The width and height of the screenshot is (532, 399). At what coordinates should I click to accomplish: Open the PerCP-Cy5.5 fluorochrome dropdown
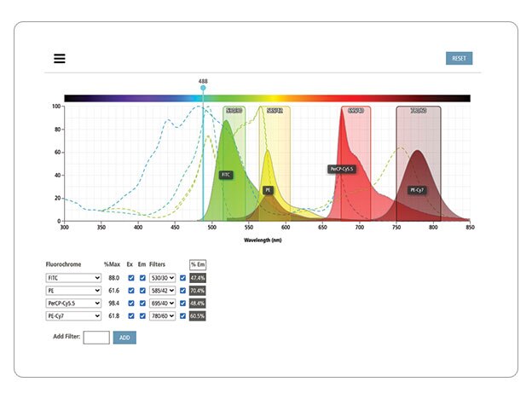pyautogui.click(x=73, y=303)
